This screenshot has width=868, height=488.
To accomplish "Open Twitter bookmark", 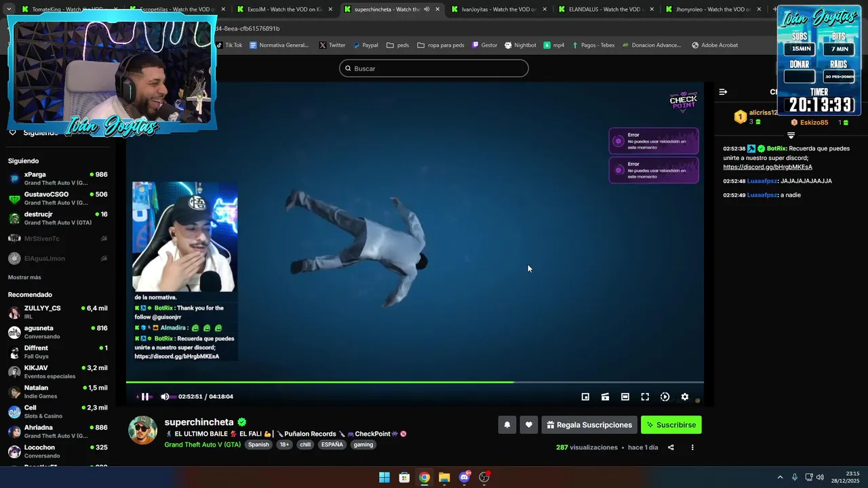I will (x=332, y=45).
